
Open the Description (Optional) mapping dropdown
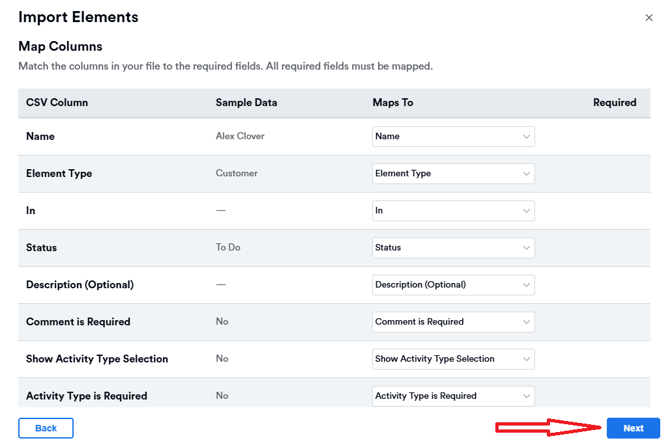point(453,285)
